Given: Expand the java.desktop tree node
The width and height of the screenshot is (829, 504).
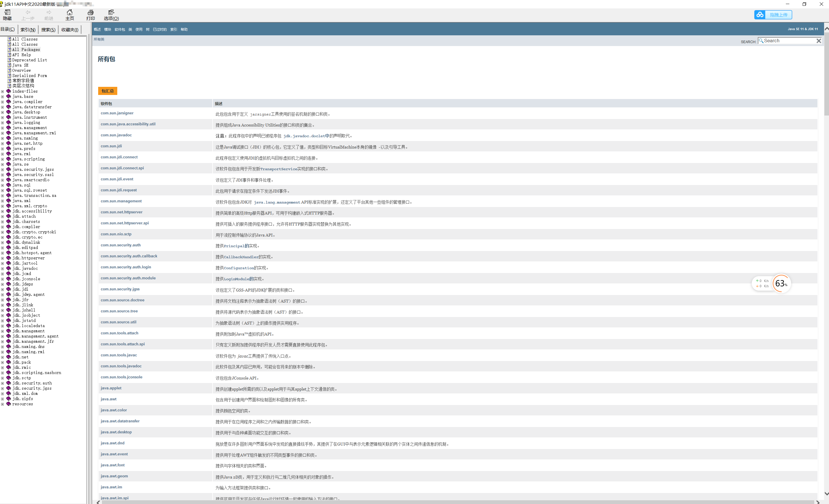Looking at the screenshot, I should [x=2, y=112].
